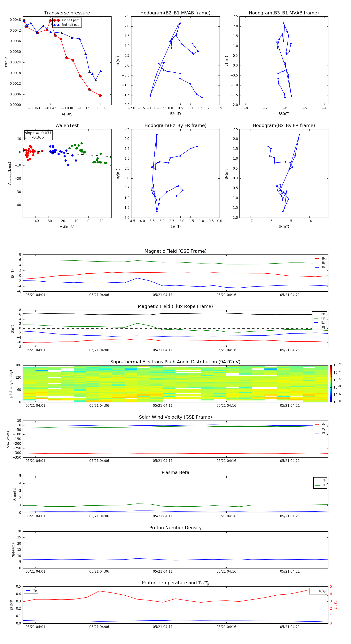
Task: Click the 'Transverse pressure' plot title
Action: (67, 13)
